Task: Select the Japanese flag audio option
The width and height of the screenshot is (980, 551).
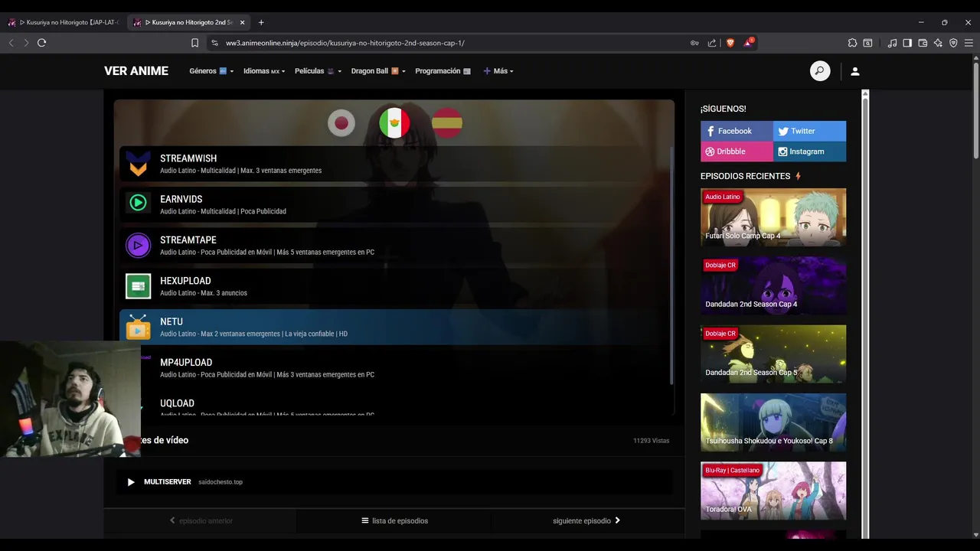Action: (341, 122)
